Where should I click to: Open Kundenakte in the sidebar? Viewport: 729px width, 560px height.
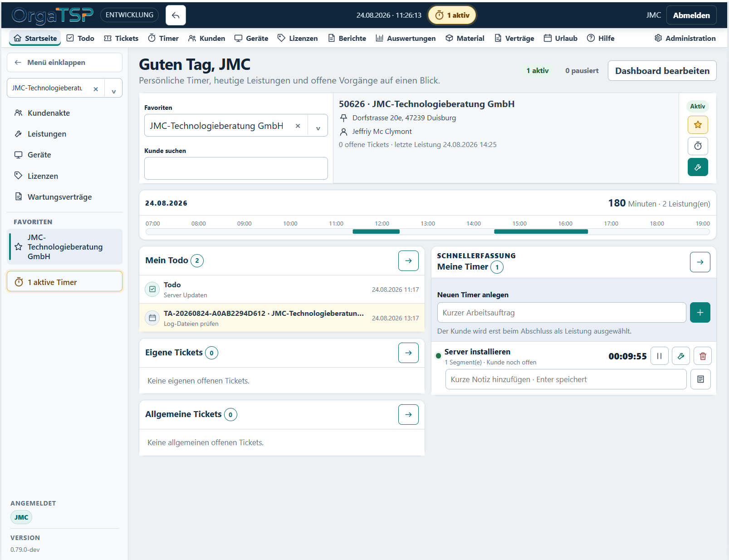tap(64, 113)
